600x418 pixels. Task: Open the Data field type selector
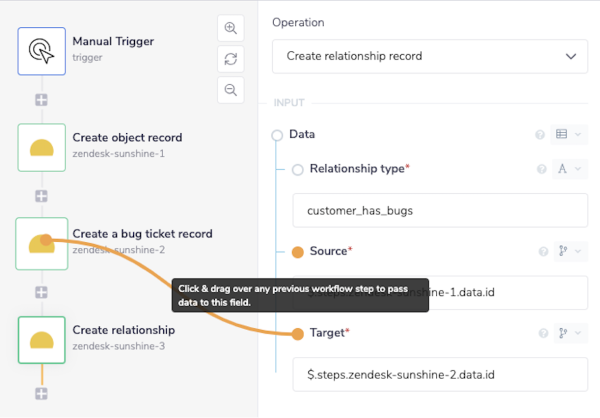pos(568,135)
